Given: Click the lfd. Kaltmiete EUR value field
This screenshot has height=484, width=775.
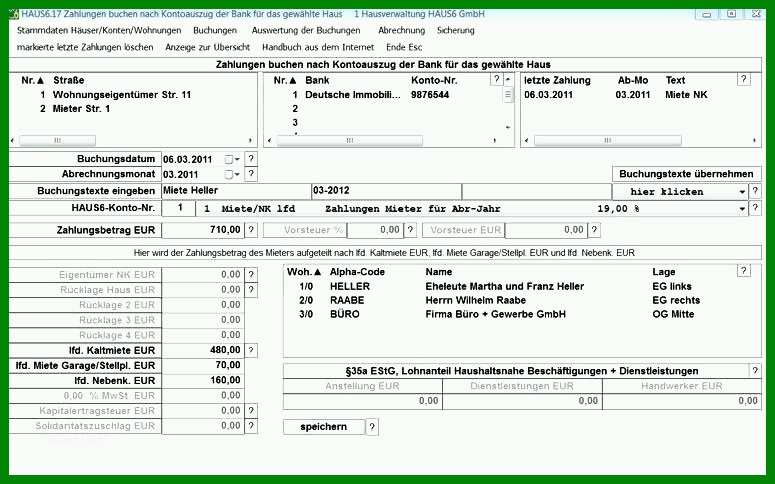Looking at the screenshot, I should pyautogui.click(x=203, y=350).
